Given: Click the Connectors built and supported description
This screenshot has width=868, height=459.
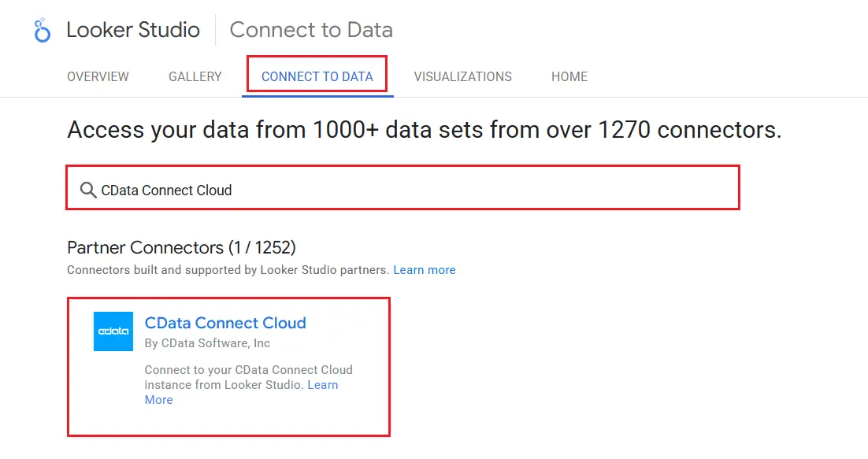Looking at the screenshot, I should click(x=228, y=270).
